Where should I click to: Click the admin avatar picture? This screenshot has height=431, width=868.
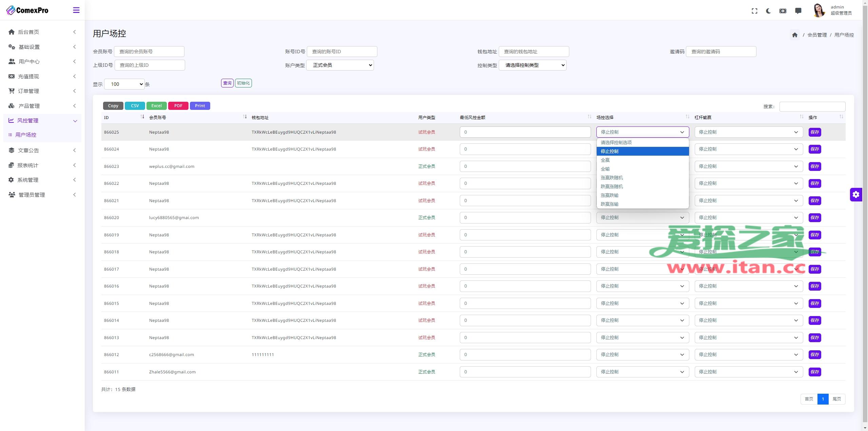coord(819,10)
